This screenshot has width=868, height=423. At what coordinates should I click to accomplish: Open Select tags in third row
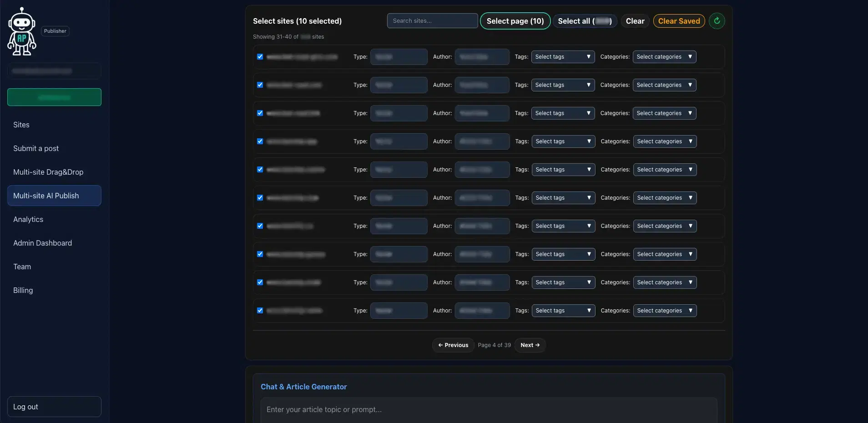[x=563, y=113]
